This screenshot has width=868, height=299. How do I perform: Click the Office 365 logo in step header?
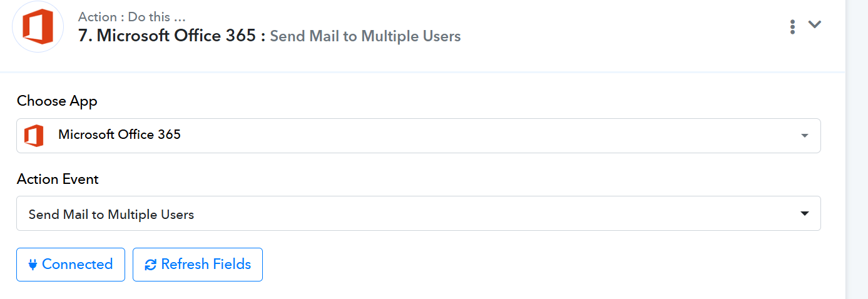tap(38, 27)
